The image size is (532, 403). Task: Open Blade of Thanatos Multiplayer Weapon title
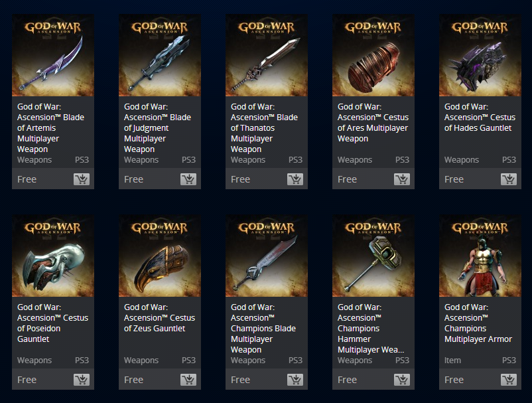point(264,128)
